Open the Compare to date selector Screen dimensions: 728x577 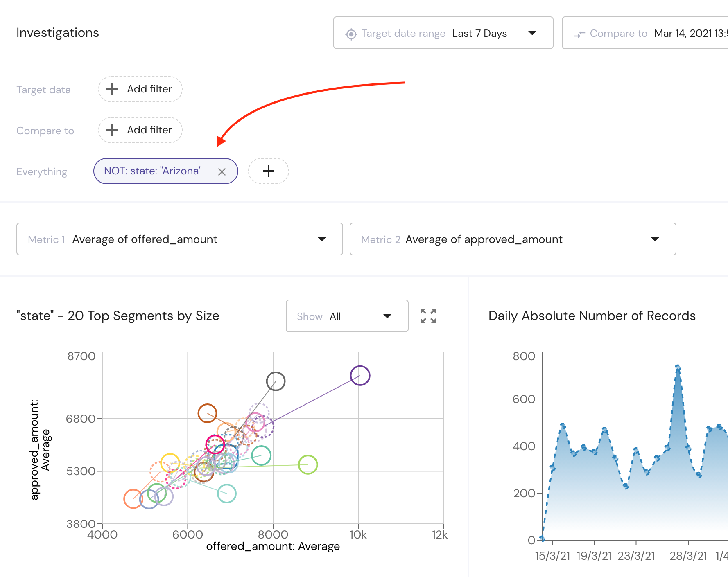pos(645,33)
